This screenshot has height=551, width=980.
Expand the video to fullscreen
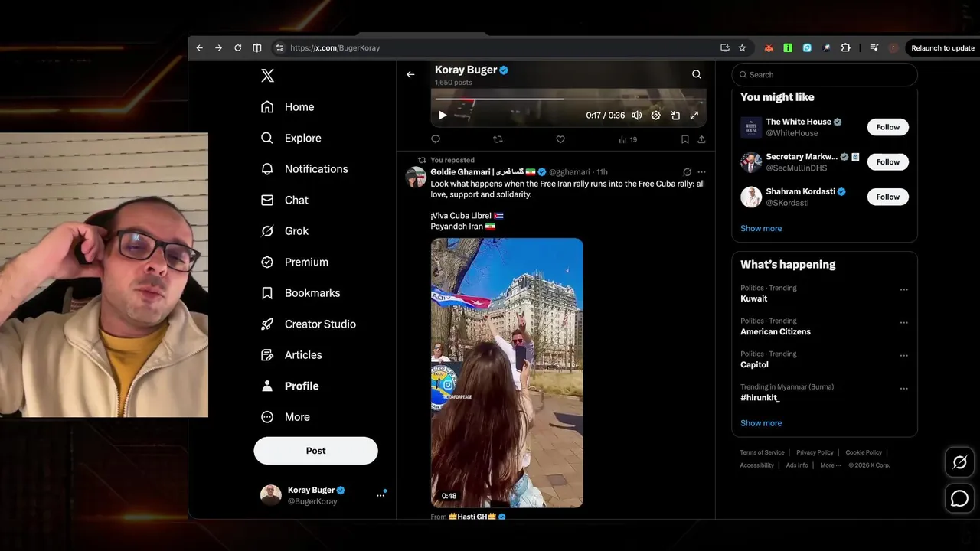694,116
